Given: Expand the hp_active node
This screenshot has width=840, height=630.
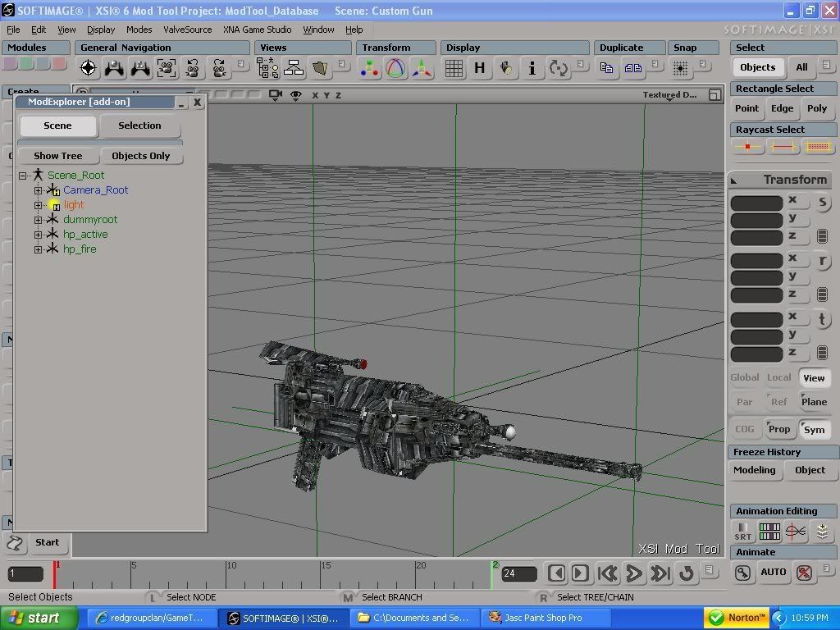Looking at the screenshot, I should (x=38, y=235).
